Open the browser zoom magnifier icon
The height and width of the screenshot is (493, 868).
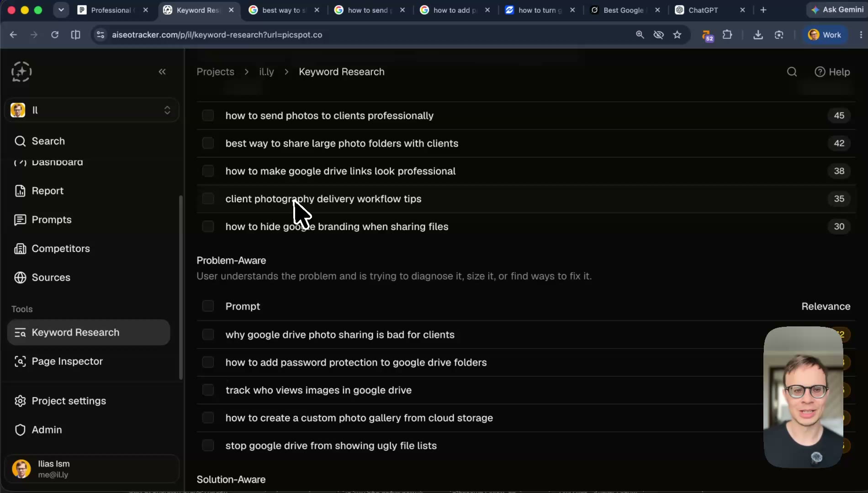point(640,35)
